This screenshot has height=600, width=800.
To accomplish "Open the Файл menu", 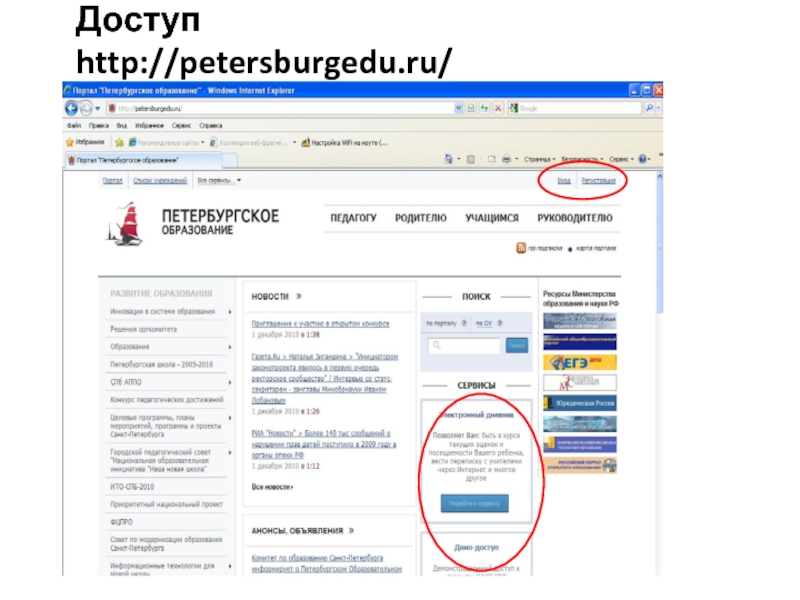I will coord(74,126).
